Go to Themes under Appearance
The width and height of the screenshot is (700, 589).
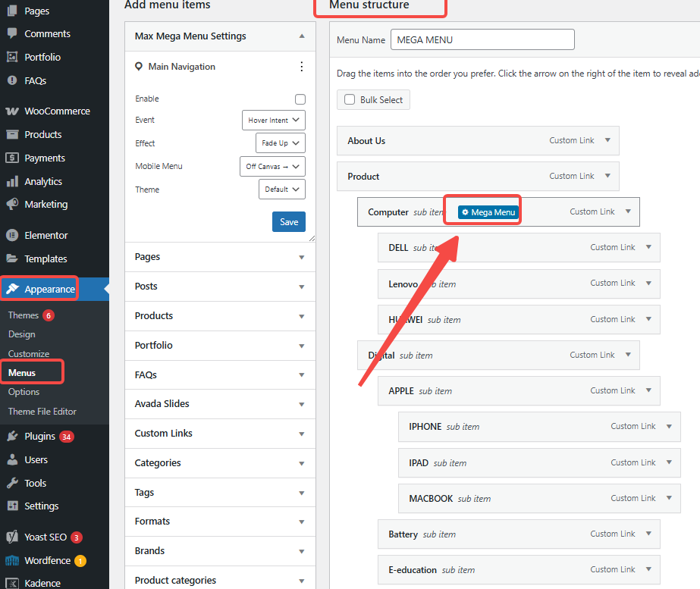24,315
